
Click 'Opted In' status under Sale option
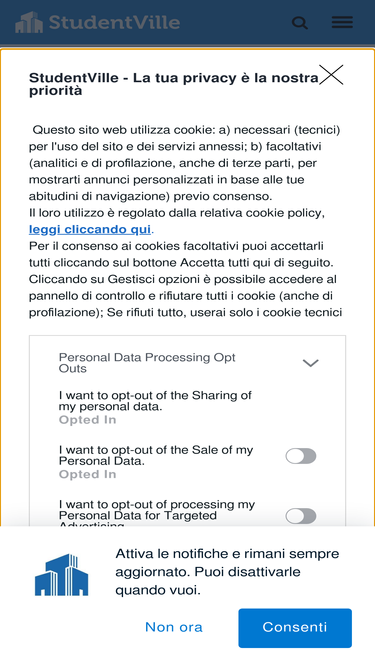pos(88,474)
